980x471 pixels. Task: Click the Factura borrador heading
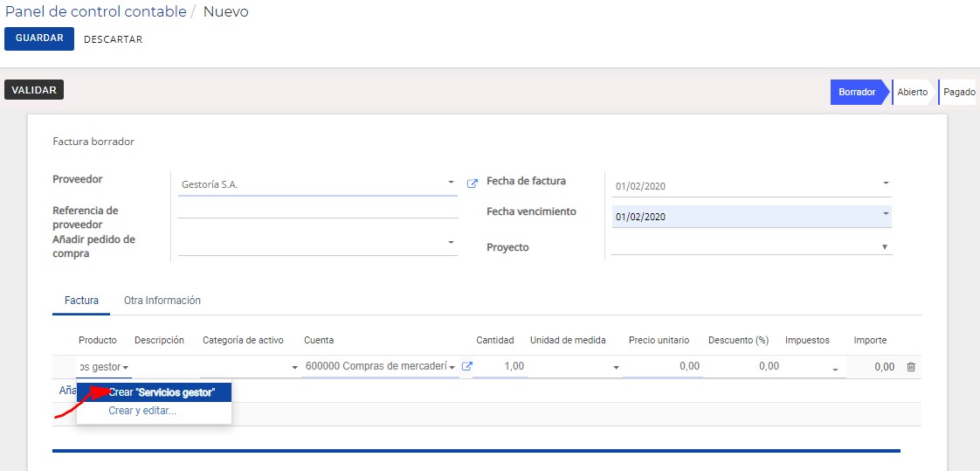click(x=93, y=142)
